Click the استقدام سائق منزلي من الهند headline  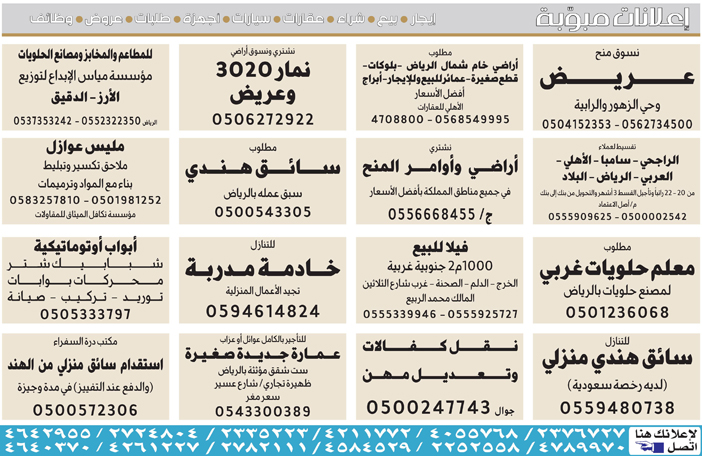click(85, 365)
